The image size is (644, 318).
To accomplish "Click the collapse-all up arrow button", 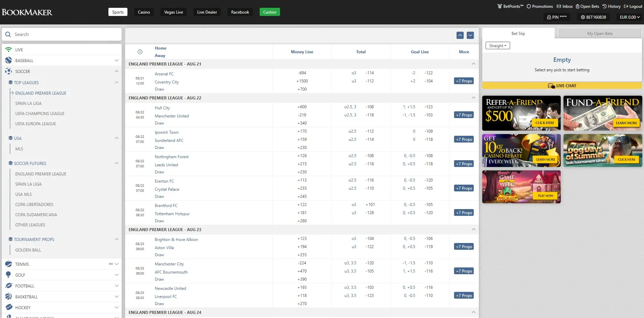I will point(460,35).
